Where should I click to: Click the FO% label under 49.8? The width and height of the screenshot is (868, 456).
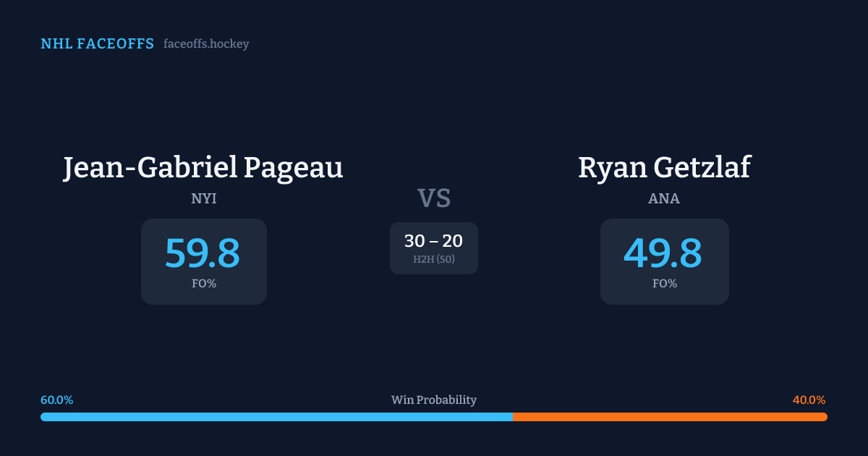665,284
